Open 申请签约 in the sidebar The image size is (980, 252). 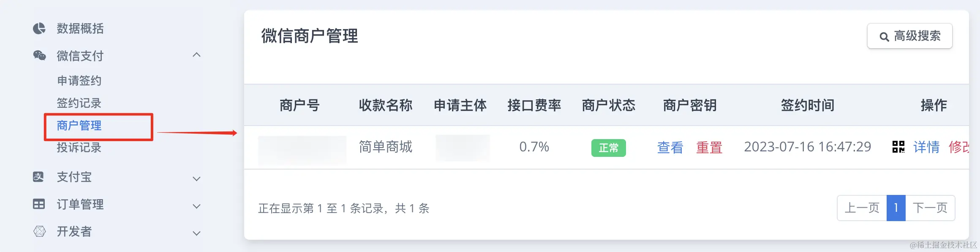[79, 81]
